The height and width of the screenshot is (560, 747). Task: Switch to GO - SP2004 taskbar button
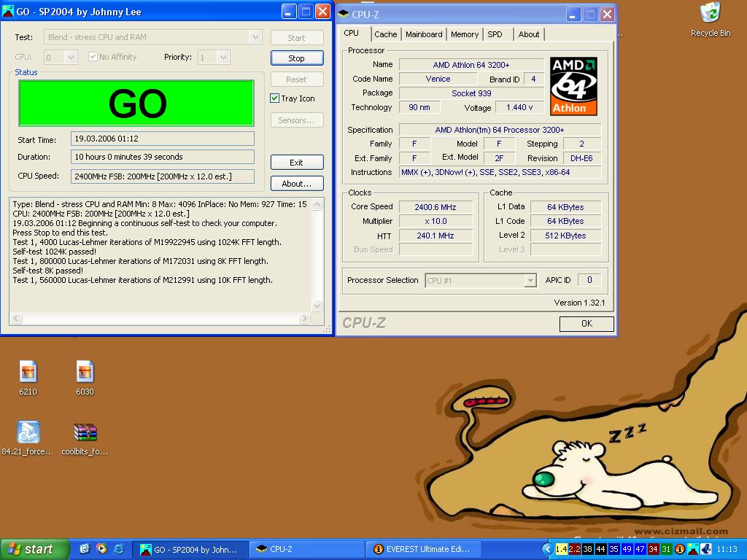coord(190,550)
